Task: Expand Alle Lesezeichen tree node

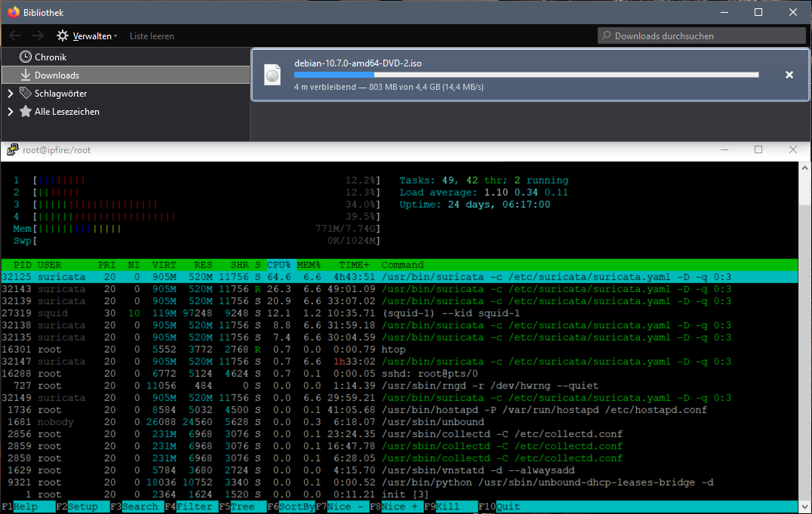Action: coord(11,112)
